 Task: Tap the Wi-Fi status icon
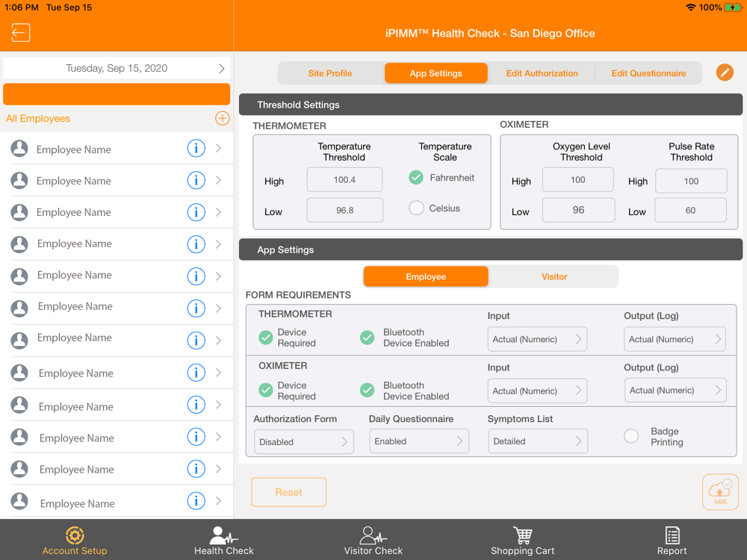pyautogui.click(x=690, y=7)
